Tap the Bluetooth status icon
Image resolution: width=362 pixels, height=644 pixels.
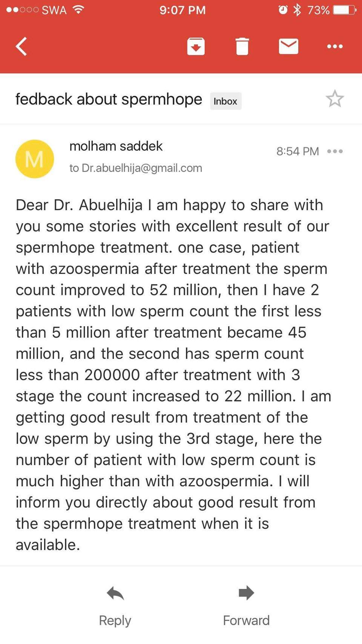pos(297,10)
